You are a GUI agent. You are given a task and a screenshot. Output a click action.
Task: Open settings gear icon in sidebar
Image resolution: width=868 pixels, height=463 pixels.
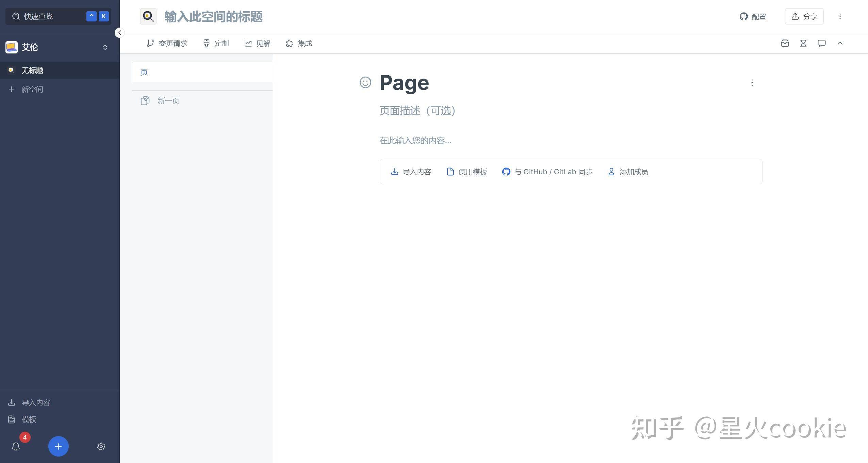(x=101, y=446)
